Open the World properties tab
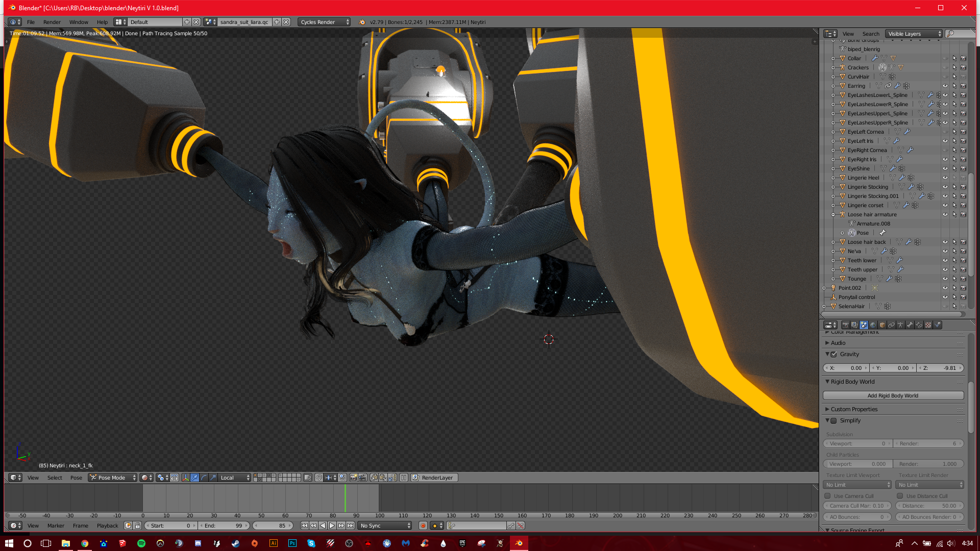 click(873, 325)
